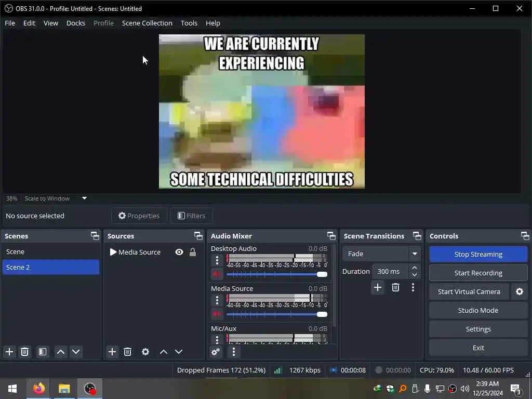The height and width of the screenshot is (399, 532).
Task: Remove selected source with trash icon
Action: point(128,352)
